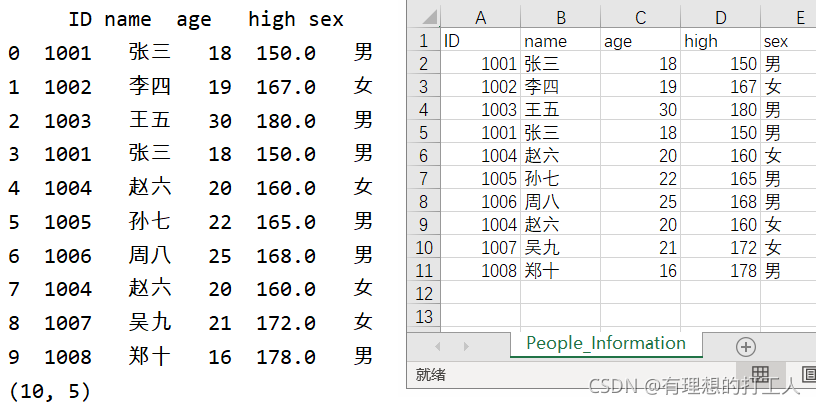Select Excel column B header

[560, 18]
